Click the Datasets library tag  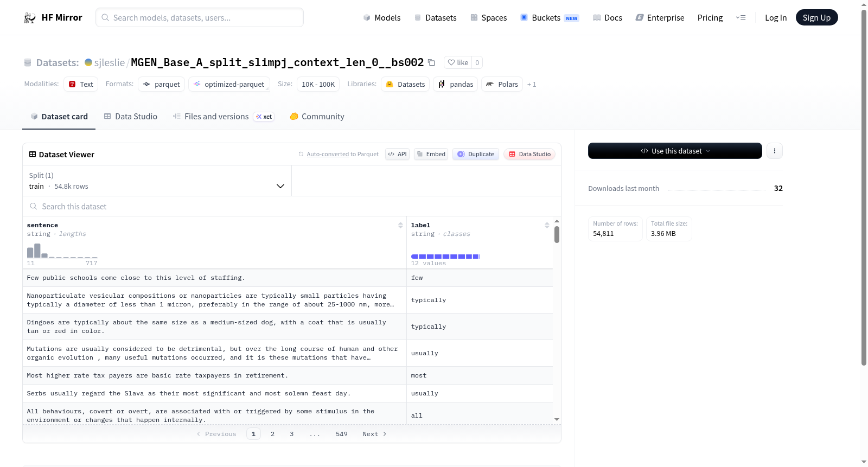[x=405, y=84]
